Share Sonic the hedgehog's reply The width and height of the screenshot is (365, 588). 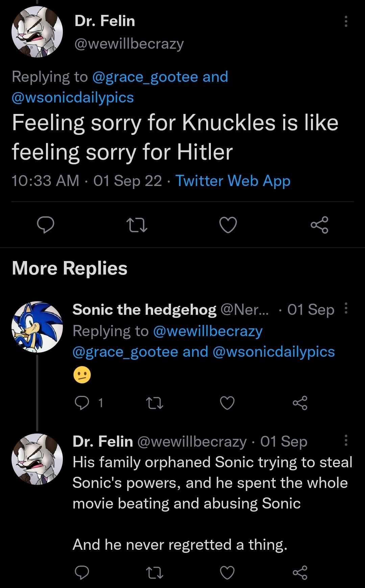[x=300, y=403]
